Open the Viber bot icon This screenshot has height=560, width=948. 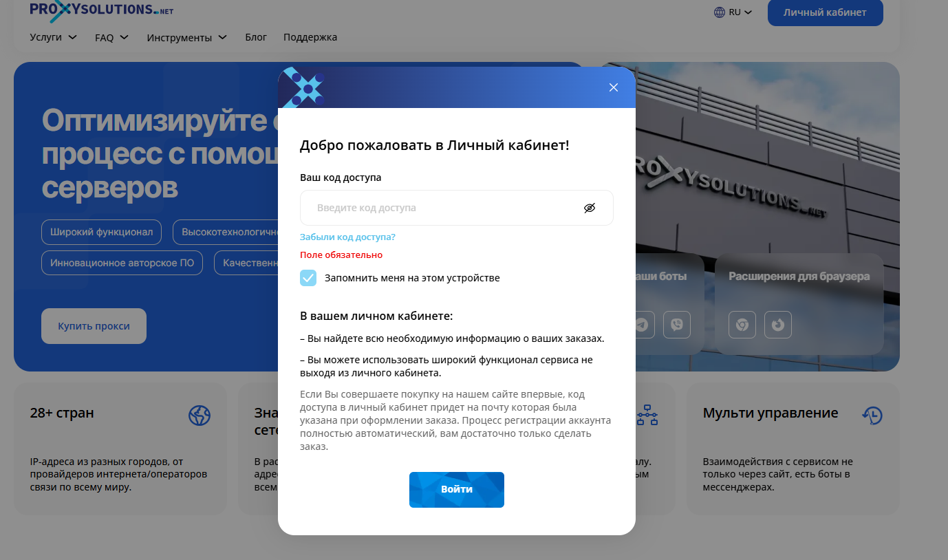tap(677, 325)
